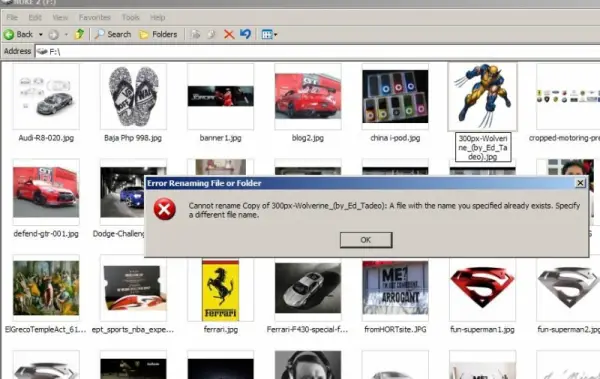The image size is (600, 379).
Task: Select the Wolverine image thumbnail
Action: click(482, 96)
